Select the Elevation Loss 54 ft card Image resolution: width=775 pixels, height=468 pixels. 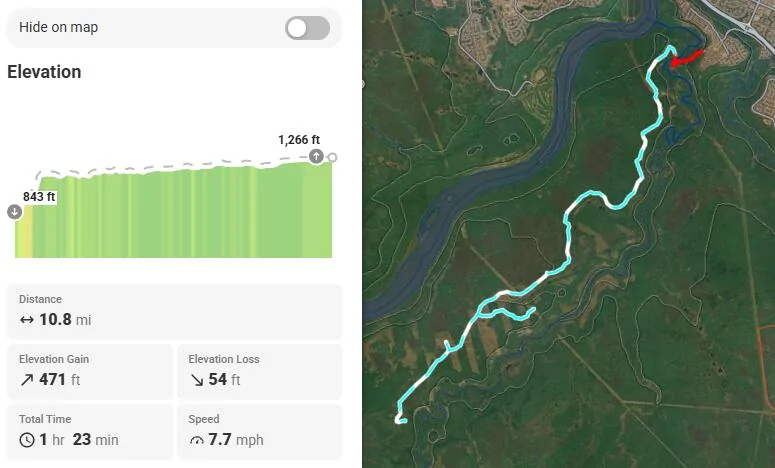click(259, 371)
